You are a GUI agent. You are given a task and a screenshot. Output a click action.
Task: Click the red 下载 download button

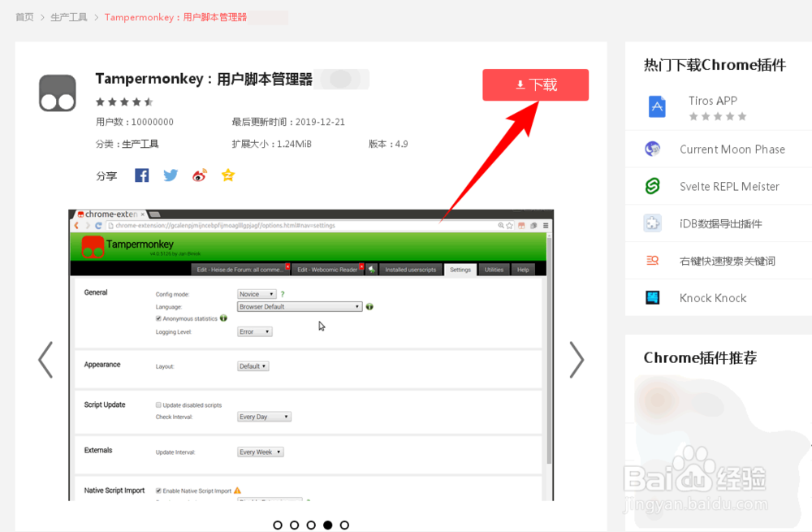pos(535,85)
